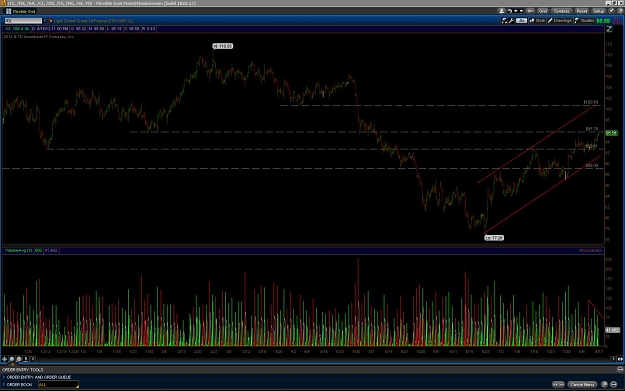
Task: Click the scroll left arrow below chart
Action: pos(33,359)
